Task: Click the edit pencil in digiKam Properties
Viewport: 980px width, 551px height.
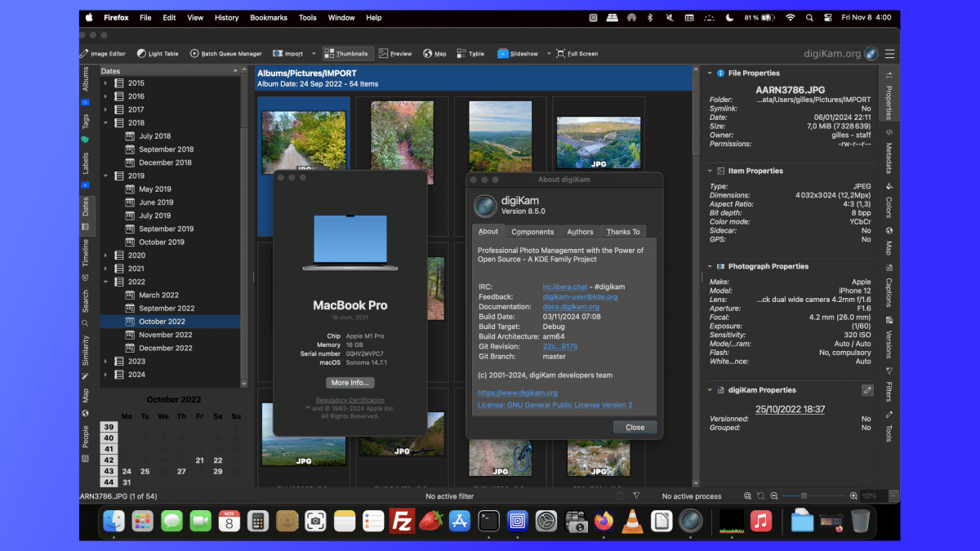Action: click(867, 390)
